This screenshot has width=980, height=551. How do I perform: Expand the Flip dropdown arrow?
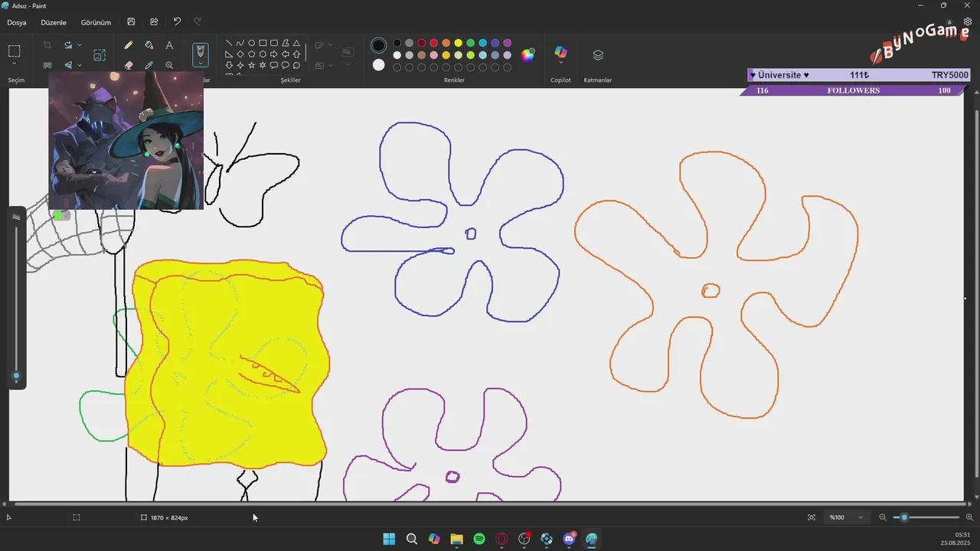[80, 66]
